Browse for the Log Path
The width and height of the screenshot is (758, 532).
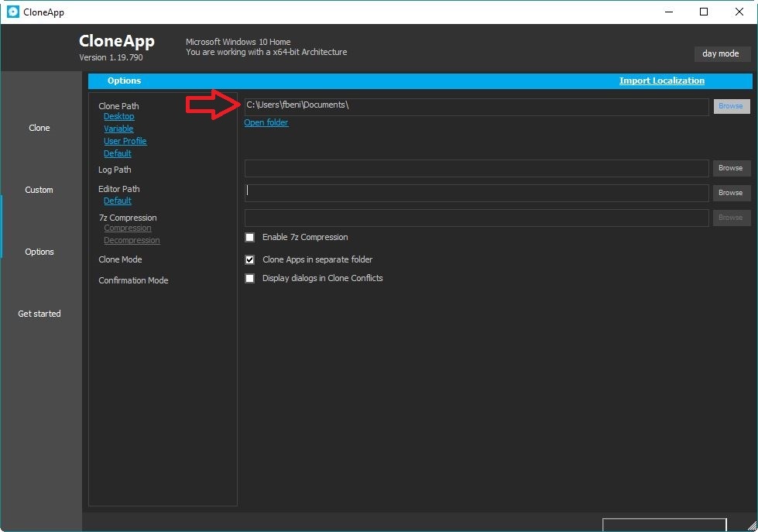(x=730, y=168)
